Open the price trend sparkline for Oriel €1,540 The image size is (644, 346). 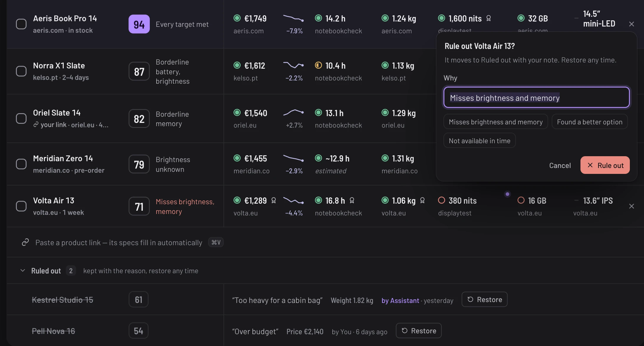click(x=293, y=112)
